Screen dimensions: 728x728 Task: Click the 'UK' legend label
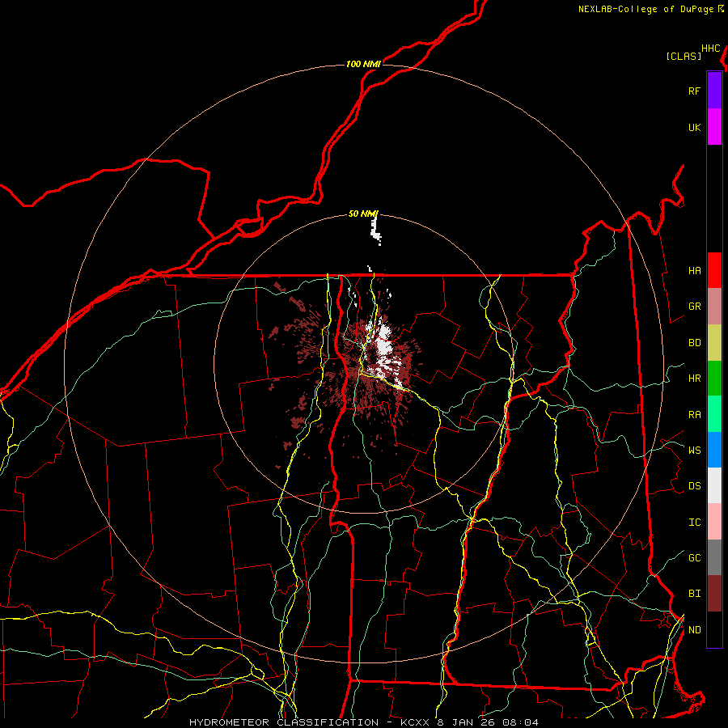pyautogui.click(x=694, y=127)
